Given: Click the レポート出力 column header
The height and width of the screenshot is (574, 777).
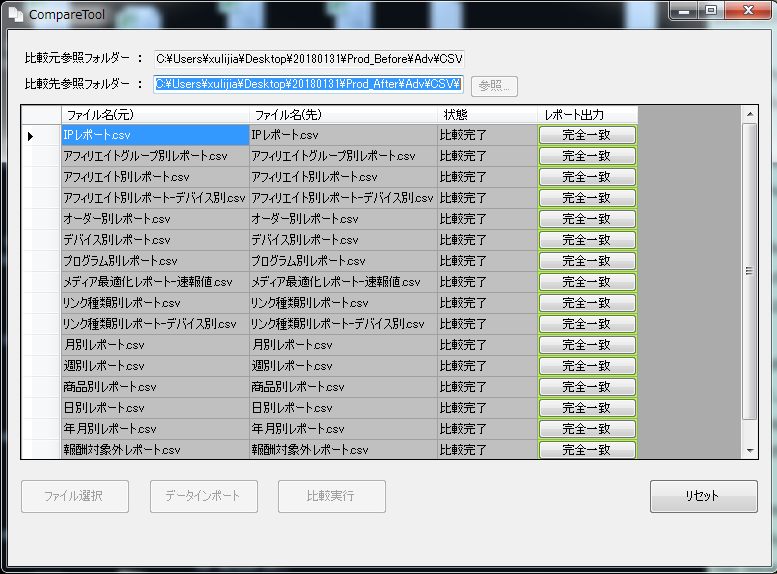Looking at the screenshot, I should pos(587,115).
